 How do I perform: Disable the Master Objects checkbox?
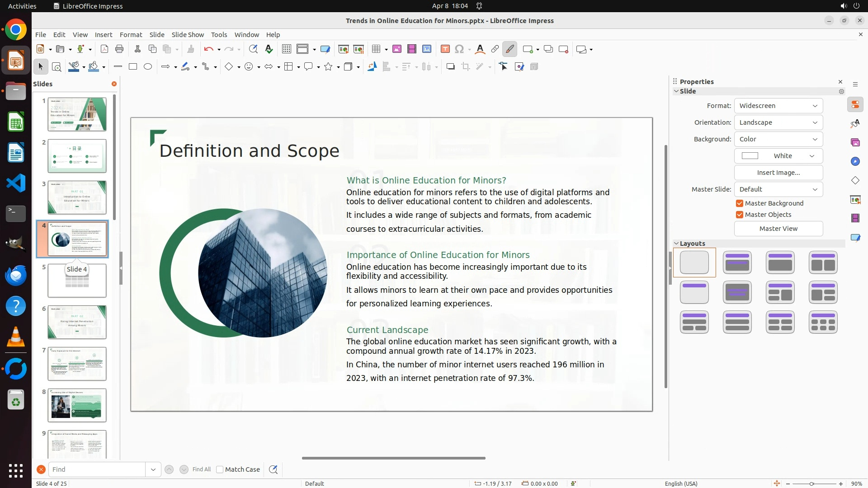pyautogui.click(x=740, y=215)
